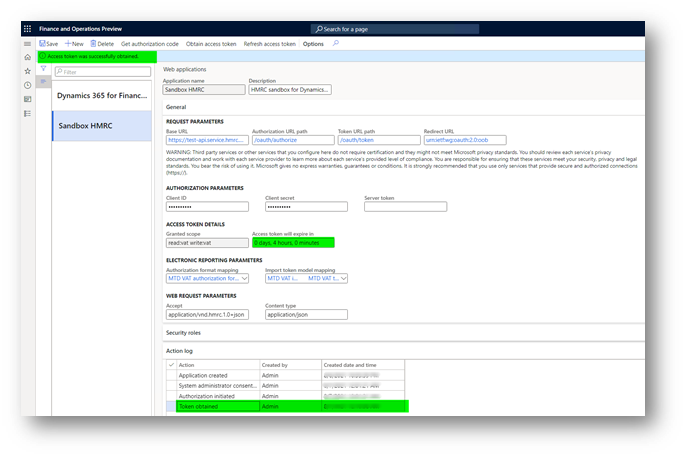Open Workspaces icon in sidebar
Screen dimensions: 687x458
pyautogui.click(x=27, y=99)
